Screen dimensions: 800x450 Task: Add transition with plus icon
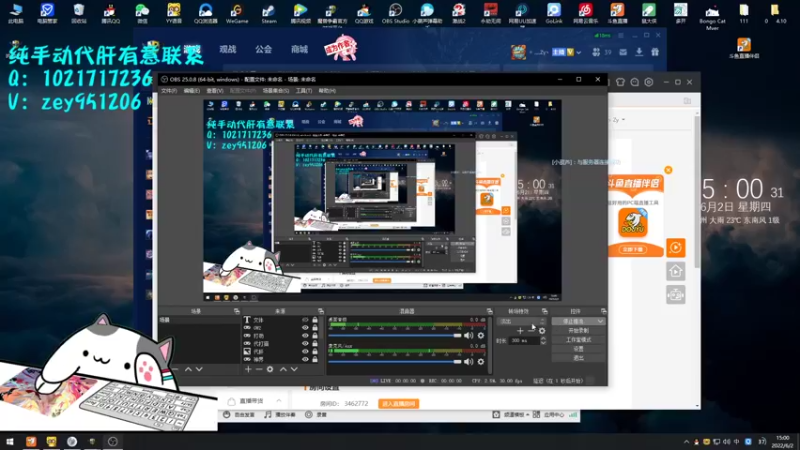[x=520, y=331]
